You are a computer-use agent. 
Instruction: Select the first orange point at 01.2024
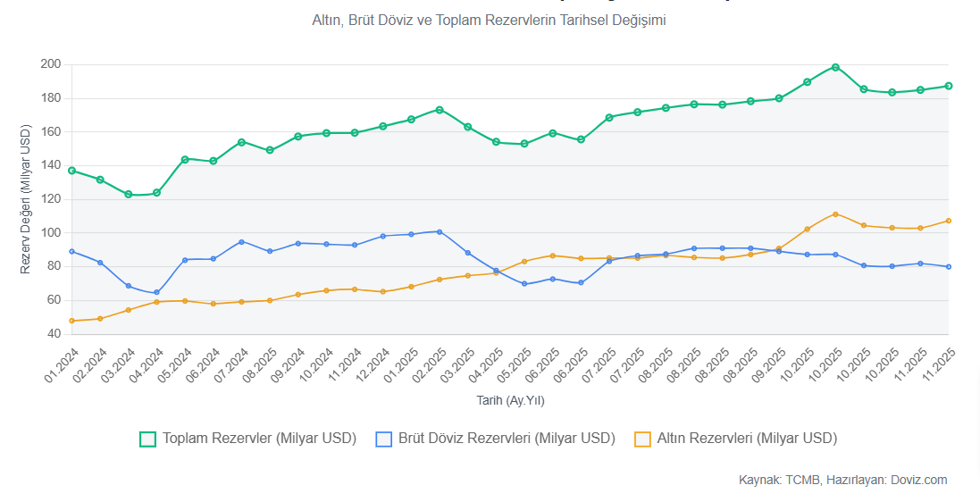(x=71, y=321)
